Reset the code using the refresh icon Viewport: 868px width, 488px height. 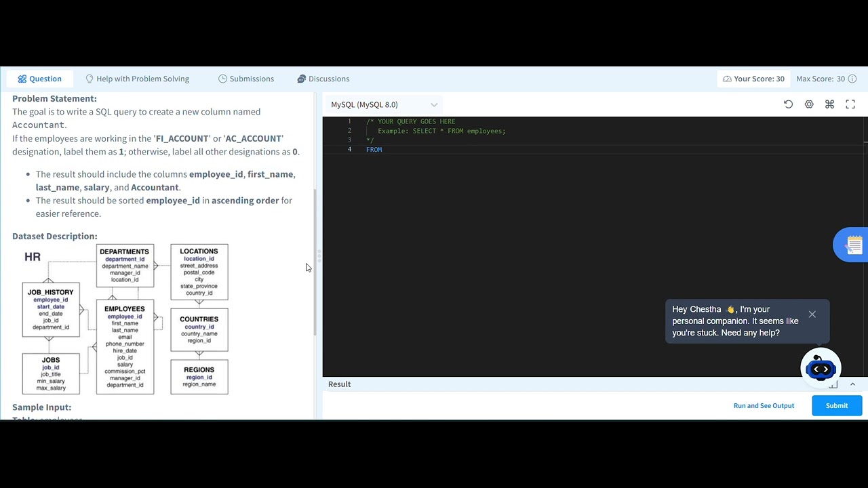click(x=788, y=104)
